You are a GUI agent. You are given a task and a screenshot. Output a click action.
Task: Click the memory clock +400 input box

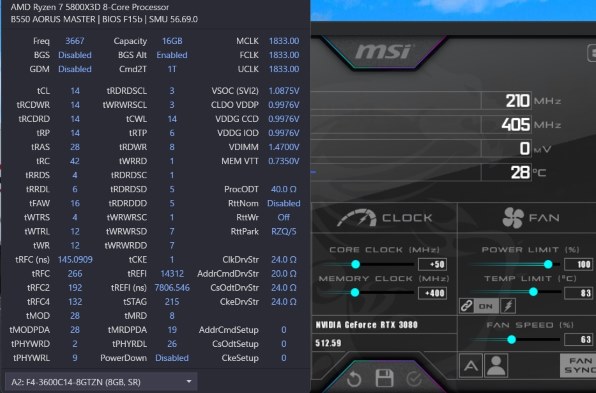432,293
